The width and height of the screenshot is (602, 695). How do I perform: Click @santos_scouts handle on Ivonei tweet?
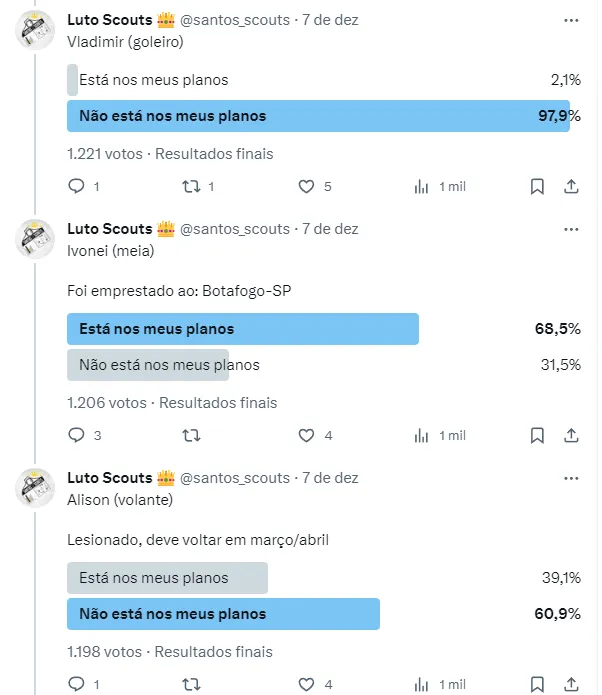pos(235,229)
